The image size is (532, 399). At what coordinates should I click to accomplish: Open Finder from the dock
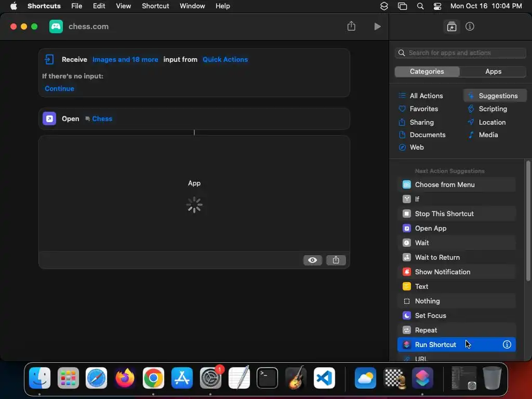39,378
